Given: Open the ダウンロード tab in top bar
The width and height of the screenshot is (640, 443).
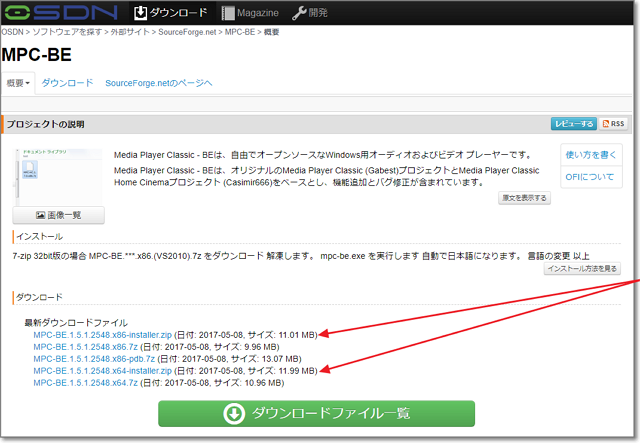Looking at the screenshot, I should point(173,13).
